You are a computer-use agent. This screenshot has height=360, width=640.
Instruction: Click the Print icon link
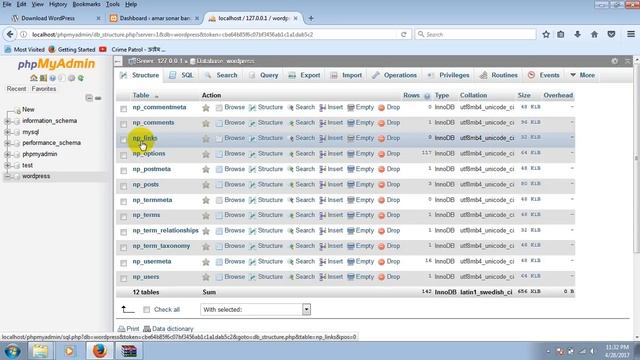tap(129, 329)
